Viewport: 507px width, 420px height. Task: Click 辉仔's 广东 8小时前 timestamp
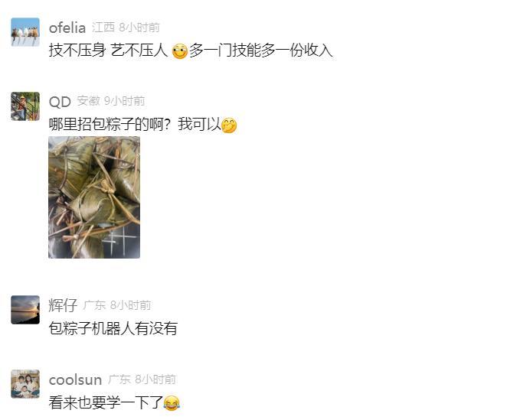click(x=117, y=305)
